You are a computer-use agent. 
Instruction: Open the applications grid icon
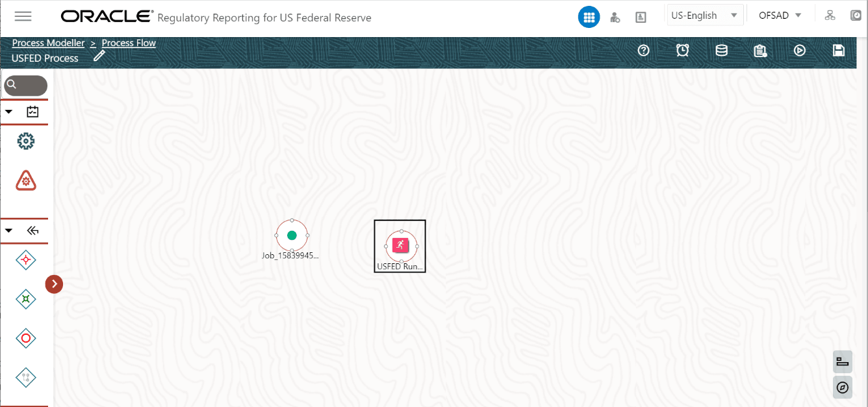coord(589,17)
